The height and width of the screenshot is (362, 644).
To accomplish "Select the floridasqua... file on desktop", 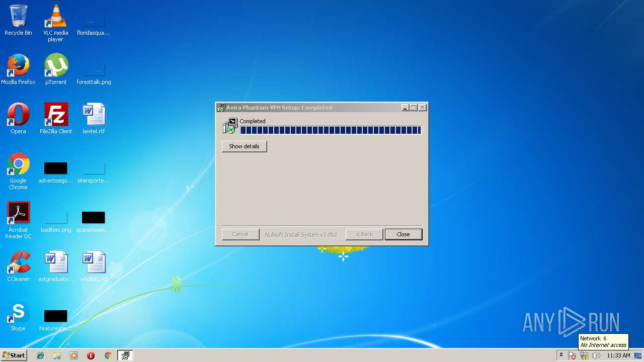I will tap(93, 23).
